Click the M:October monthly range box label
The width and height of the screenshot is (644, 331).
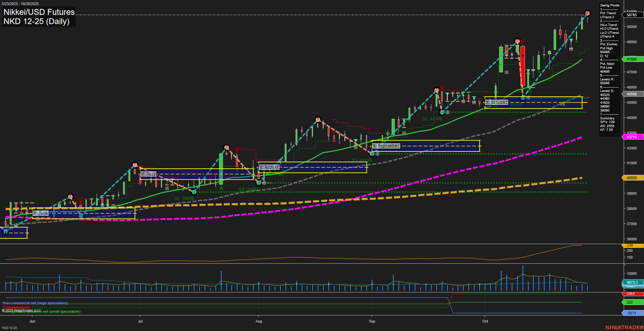(497, 102)
